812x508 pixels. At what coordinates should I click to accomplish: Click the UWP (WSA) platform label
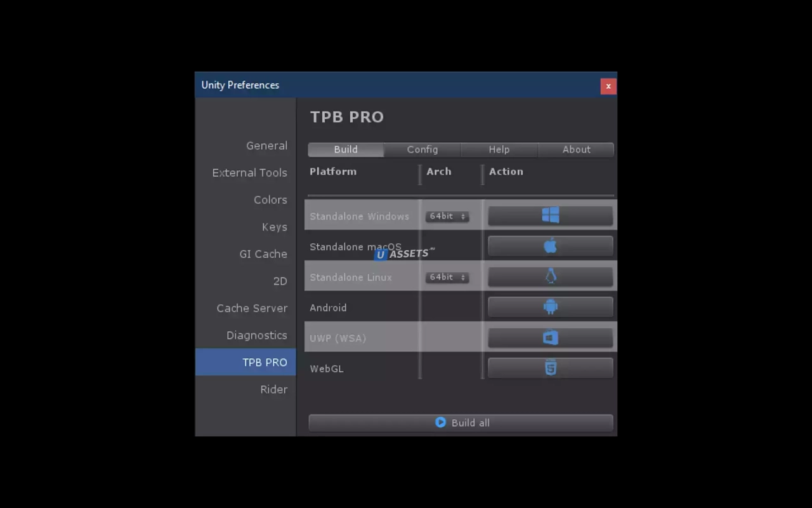pos(338,338)
